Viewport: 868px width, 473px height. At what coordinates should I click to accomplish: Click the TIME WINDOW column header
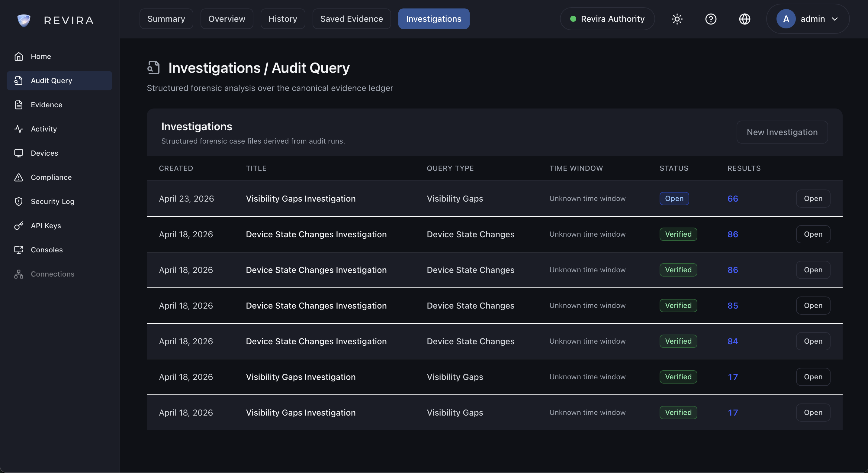point(576,168)
